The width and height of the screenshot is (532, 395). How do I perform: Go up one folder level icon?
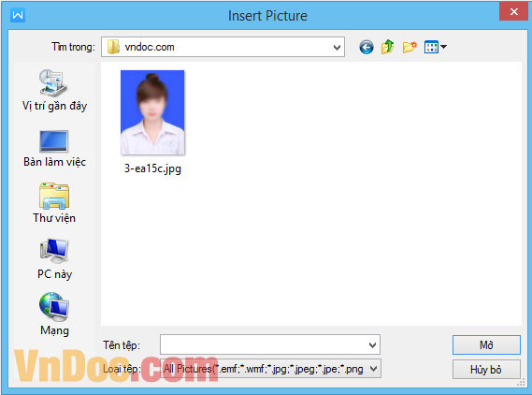pos(387,47)
